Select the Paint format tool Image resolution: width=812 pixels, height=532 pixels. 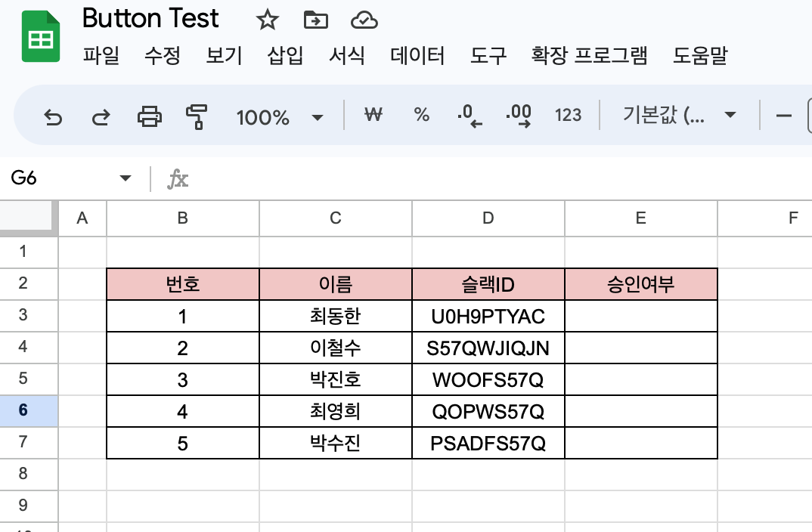point(197,115)
